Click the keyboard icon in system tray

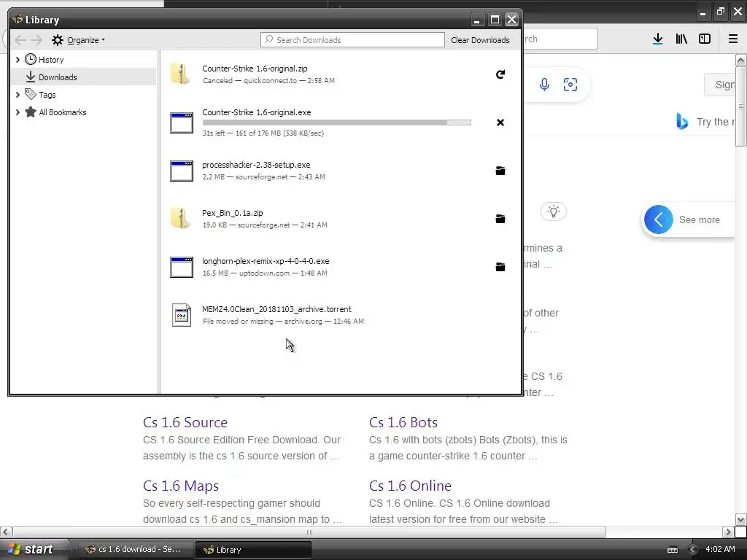pos(672,550)
